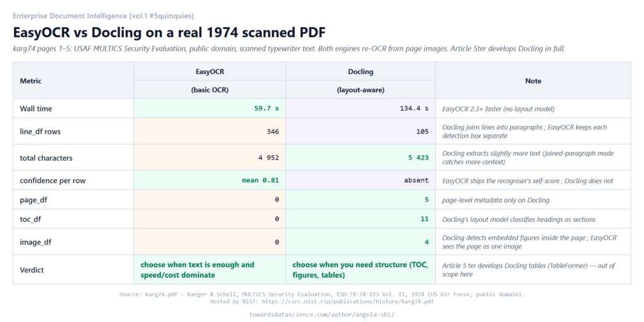This screenshot has height=322, width=644.
Task: Click the 'mean 0.81' confidence value
Action: click(x=260, y=180)
